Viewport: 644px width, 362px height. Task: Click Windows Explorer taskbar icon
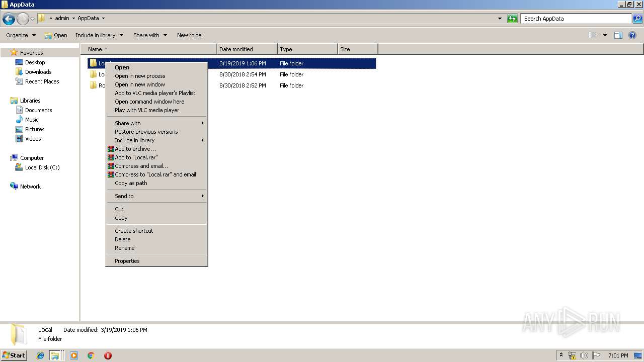click(x=55, y=355)
